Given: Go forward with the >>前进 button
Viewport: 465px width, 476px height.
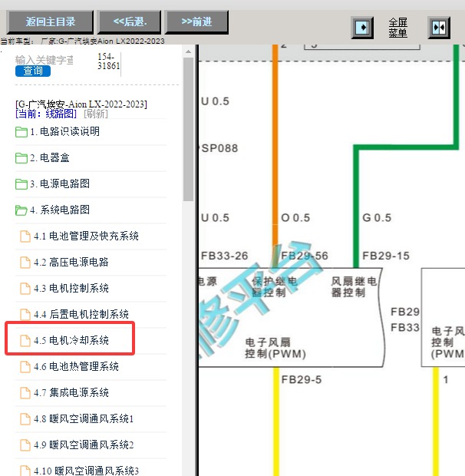Looking at the screenshot, I should (x=196, y=21).
